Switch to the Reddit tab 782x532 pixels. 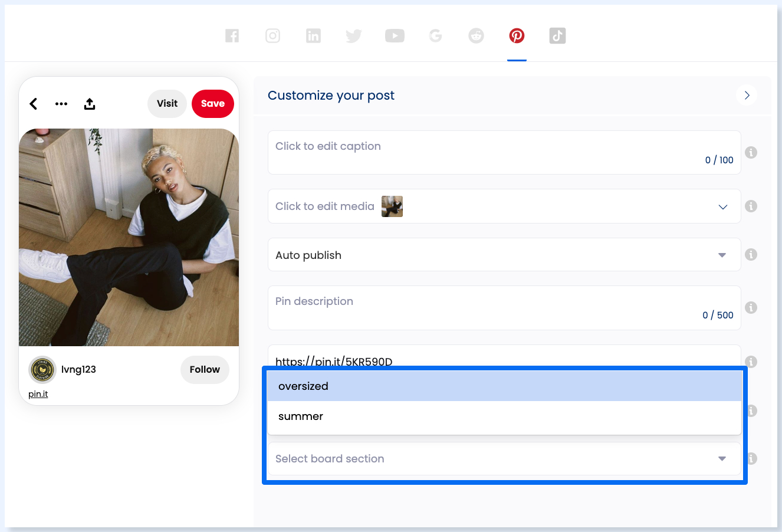click(476, 36)
